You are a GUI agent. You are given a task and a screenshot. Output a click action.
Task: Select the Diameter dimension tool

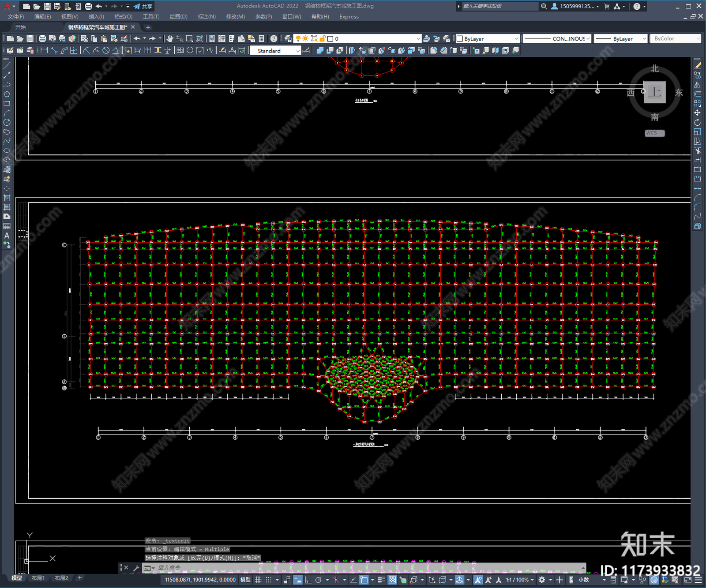[106, 50]
